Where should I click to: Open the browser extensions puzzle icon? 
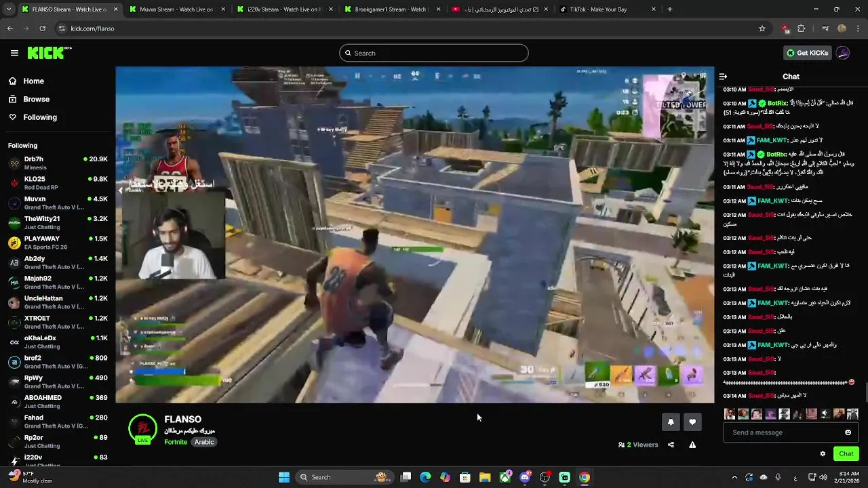click(802, 28)
